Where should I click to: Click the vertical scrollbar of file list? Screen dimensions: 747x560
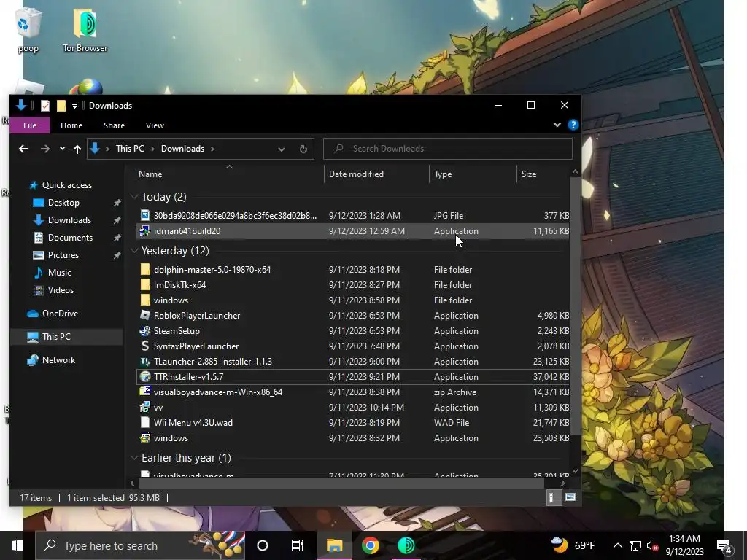click(x=575, y=307)
